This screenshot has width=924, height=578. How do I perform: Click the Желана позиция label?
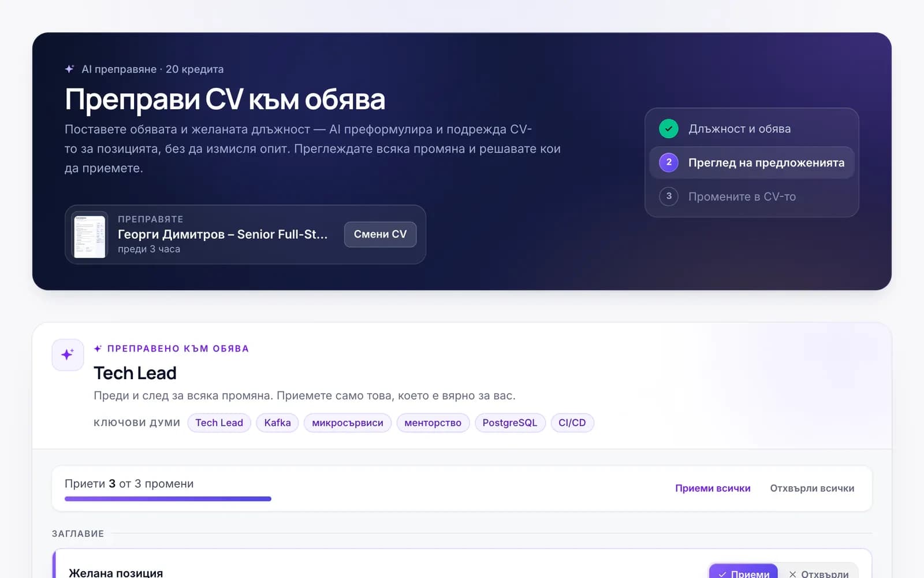tap(116, 573)
